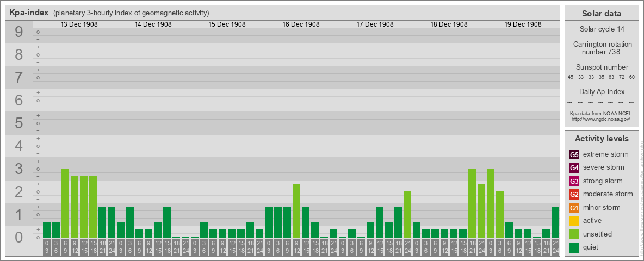Select the Solar cycle 14 text
Screen dimensions: 644x261
click(x=602, y=29)
